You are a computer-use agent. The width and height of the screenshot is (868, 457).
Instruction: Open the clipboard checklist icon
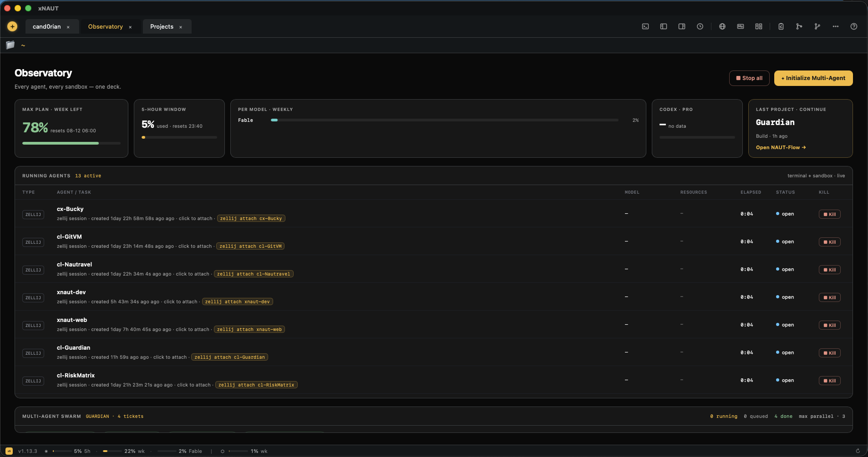[781, 26]
